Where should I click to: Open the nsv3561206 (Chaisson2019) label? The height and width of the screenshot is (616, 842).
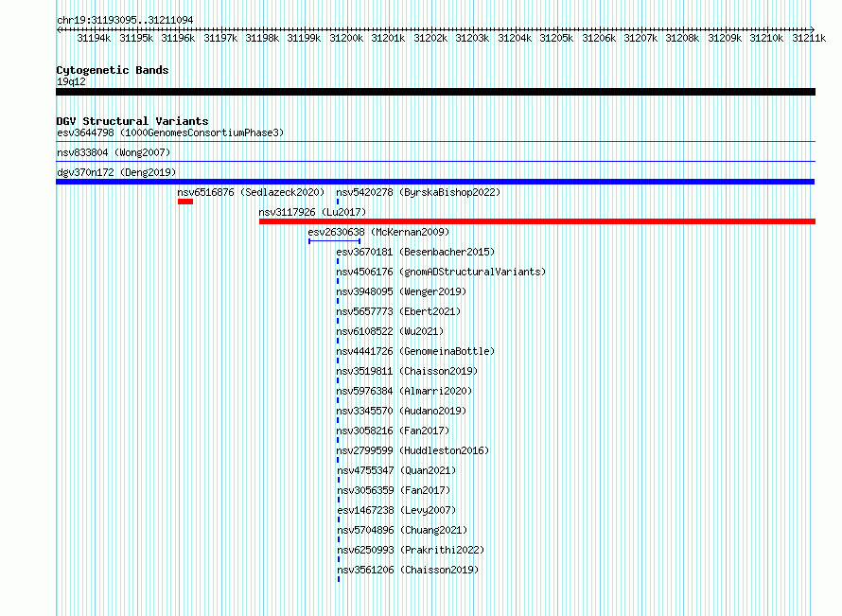[x=408, y=570]
